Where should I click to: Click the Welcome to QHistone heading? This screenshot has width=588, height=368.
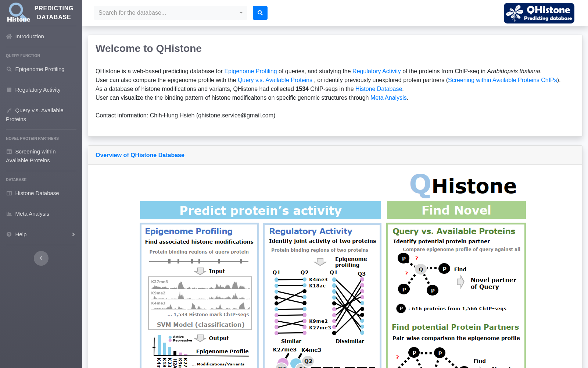pos(148,49)
